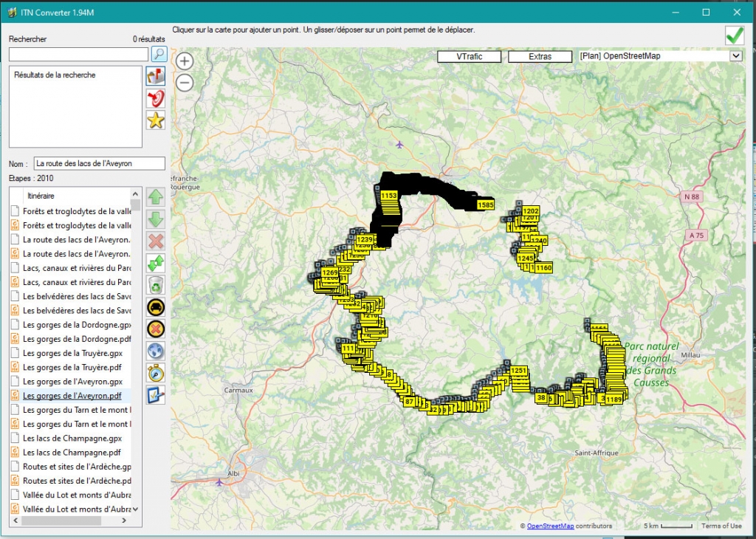
Task: Click the stopwatch icon
Action: [156, 373]
